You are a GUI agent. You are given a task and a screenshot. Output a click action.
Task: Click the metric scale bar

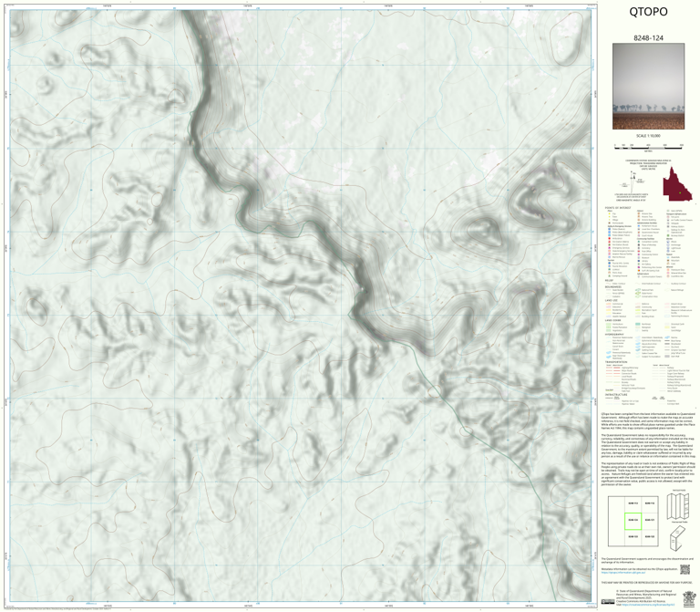click(x=648, y=147)
